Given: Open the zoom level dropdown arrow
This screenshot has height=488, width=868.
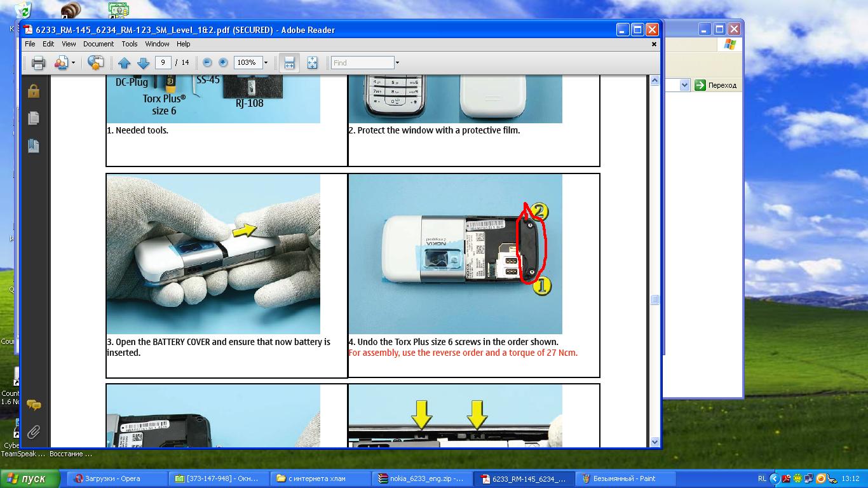Looking at the screenshot, I should tap(266, 62).
